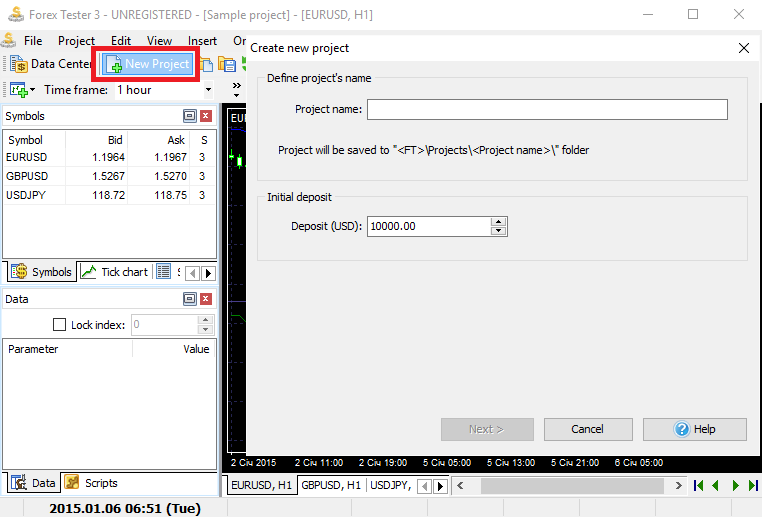Decrease Lock index value

tap(206, 329)
